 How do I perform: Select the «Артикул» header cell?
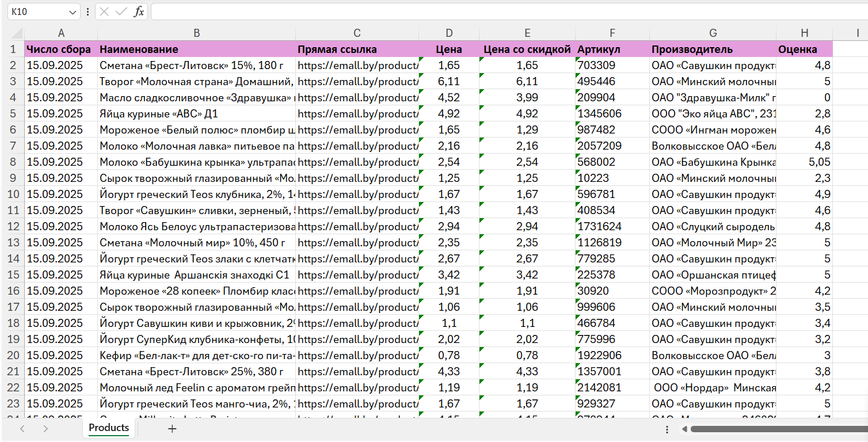[612, 49]
